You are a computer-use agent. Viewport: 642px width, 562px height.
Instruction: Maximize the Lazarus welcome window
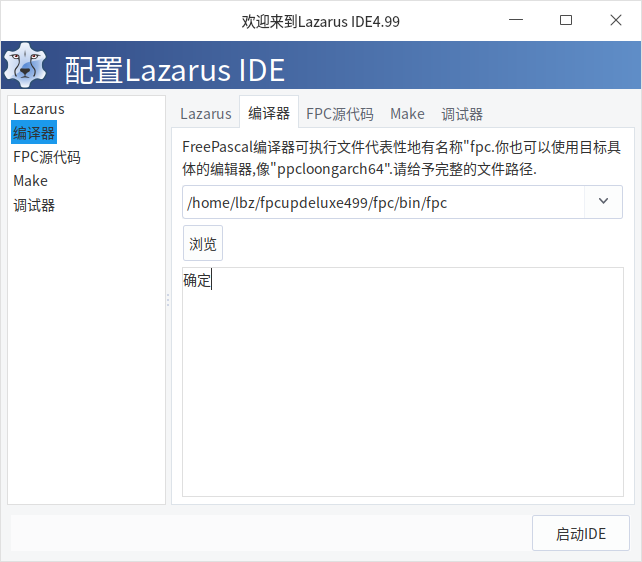[566, 20]
